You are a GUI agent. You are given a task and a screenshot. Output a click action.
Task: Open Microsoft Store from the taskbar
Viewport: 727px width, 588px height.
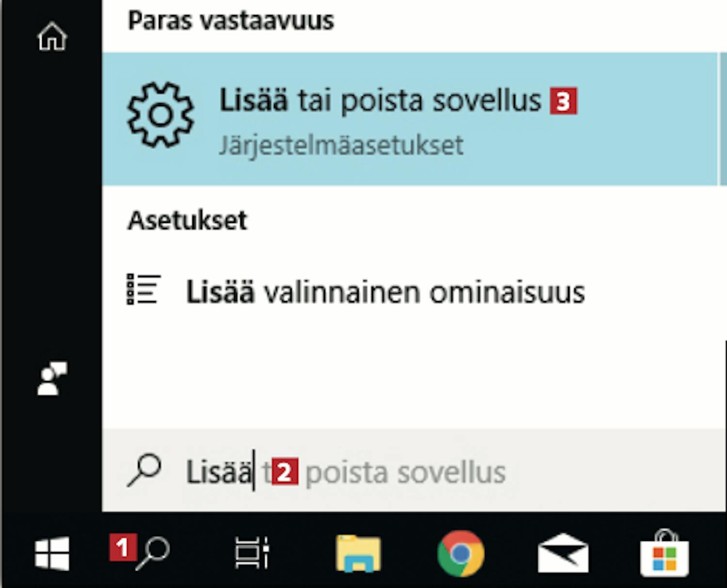[664, 553]
